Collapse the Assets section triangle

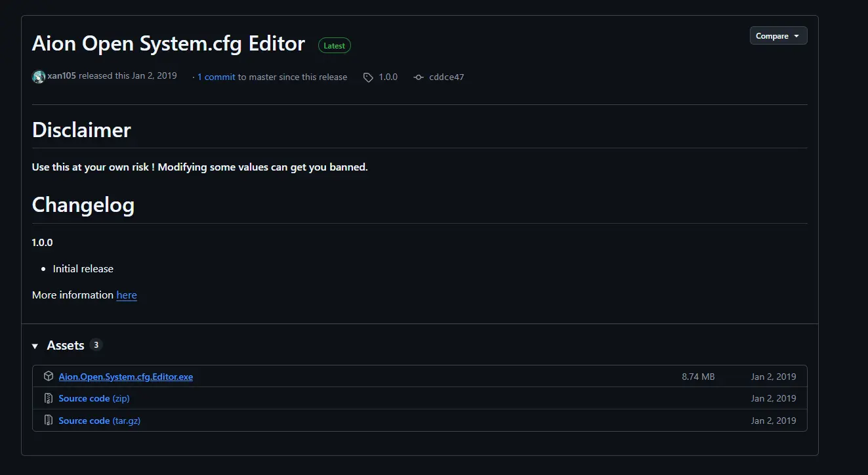35,346
